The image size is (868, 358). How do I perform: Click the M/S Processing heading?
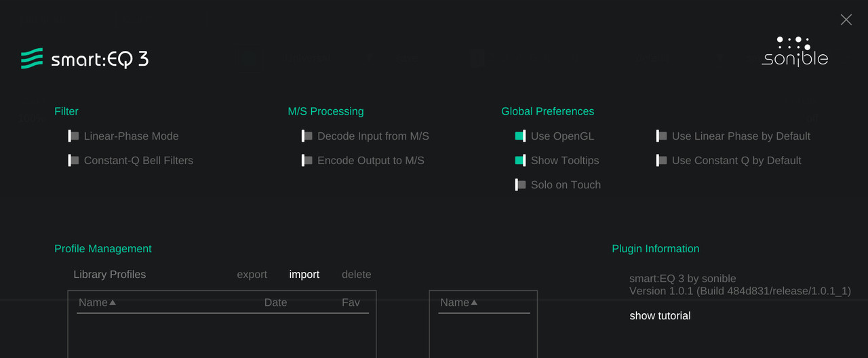(x=325, y=111)
